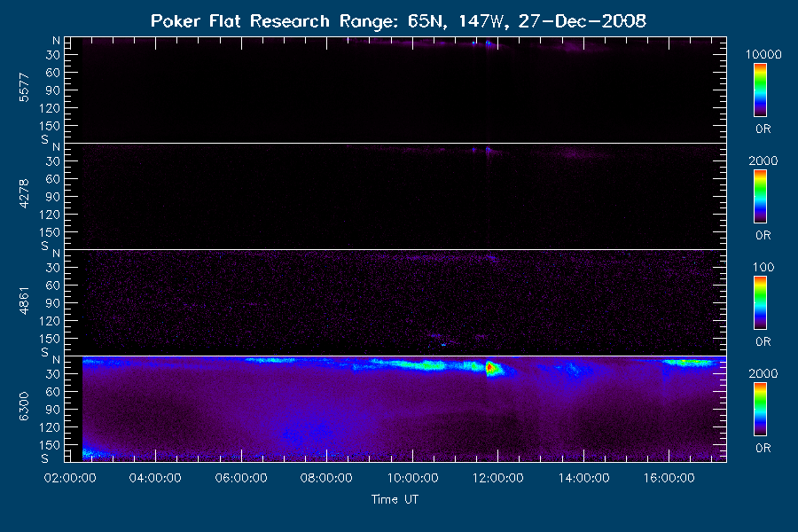Click the 12:00:00 time tick label
The image size is (798, 532).
pyautogui.click(x=497, y=478)
